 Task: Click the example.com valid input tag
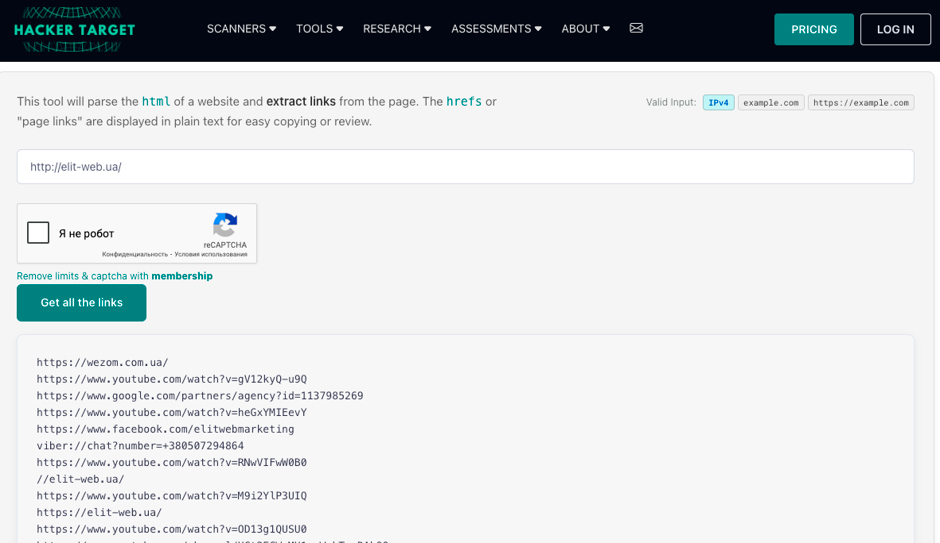[x=771, y=102]
